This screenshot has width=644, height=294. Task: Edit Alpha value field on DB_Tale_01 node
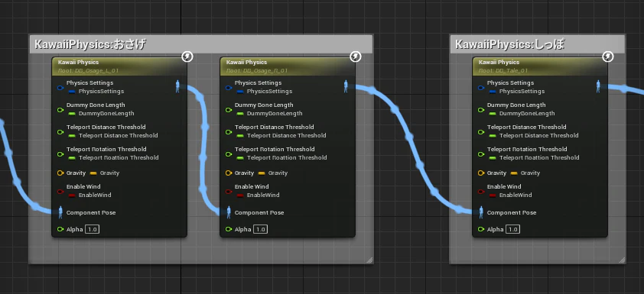click(x=513, y=229)
